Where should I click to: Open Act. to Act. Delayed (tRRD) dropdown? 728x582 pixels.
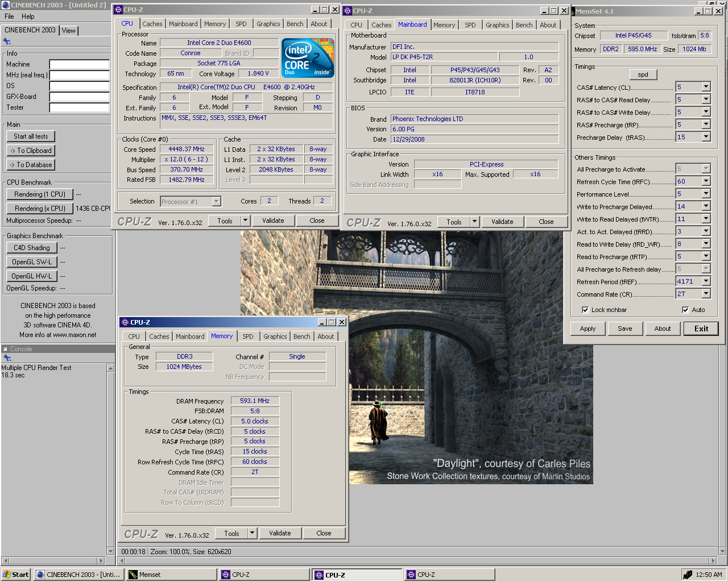pos(706,231)
